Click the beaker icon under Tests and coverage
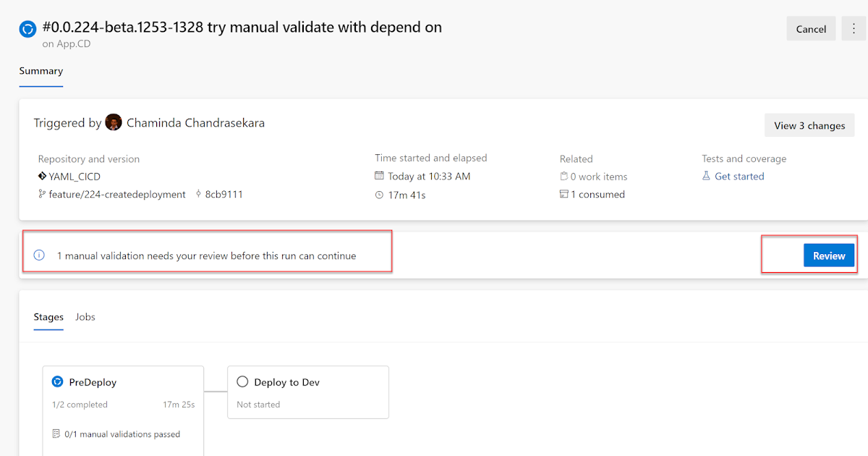868x456 pixels. [707, 176]
